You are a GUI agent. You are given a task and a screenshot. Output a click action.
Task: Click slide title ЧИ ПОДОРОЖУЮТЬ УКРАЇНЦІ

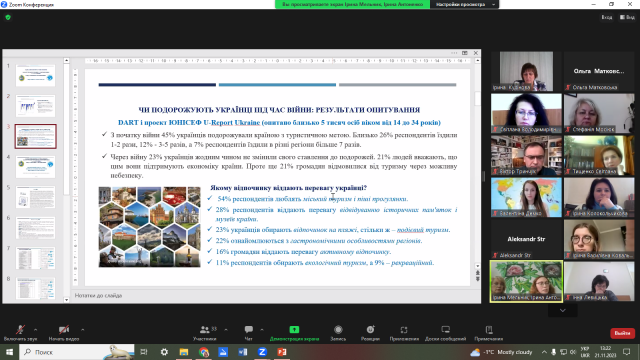point(279,110)
